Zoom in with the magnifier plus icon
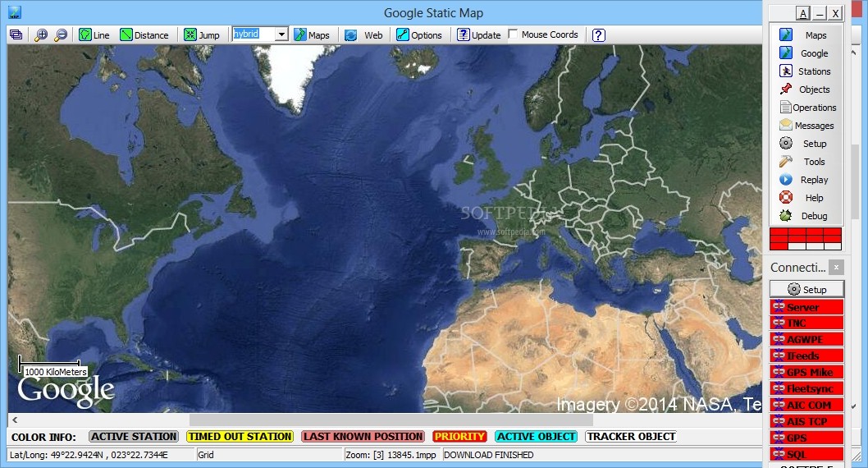 coord(41,34)
